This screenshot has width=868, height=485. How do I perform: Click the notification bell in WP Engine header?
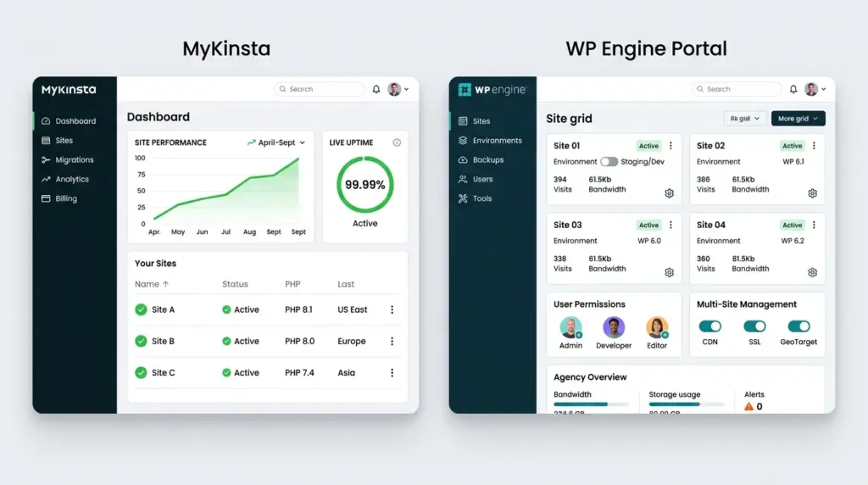(793, 89)
